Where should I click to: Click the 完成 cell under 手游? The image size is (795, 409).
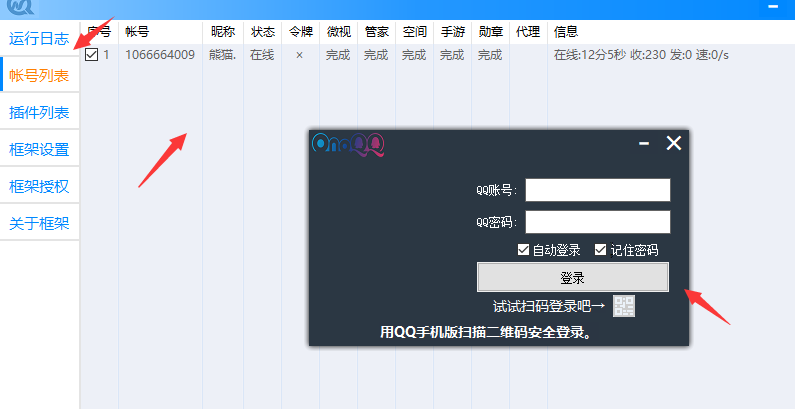pyautogui.click(x=452, y=55)
